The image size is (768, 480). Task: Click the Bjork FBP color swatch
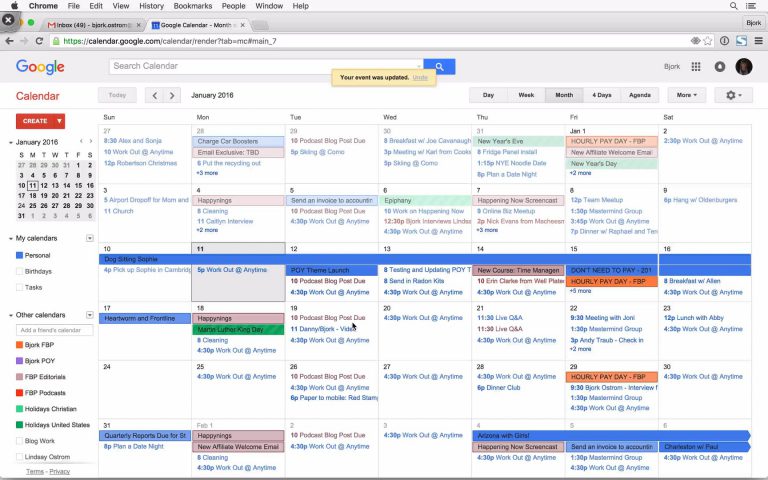(x=20, y=345)
